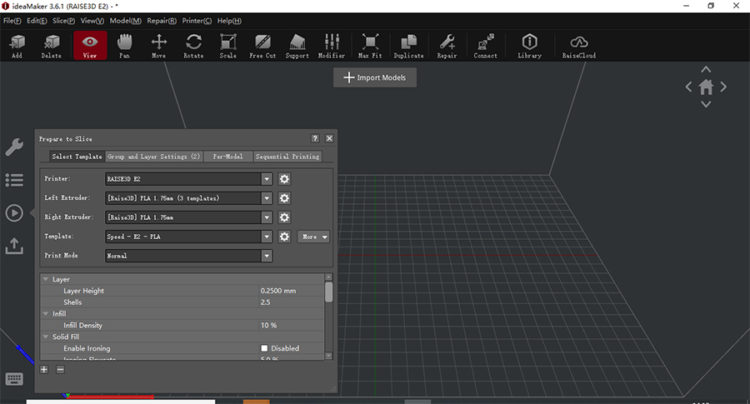The height and width of the screenshot is (404, 750).
Task: Open the Repair menu in menu bar
Action: click(162, 21)
